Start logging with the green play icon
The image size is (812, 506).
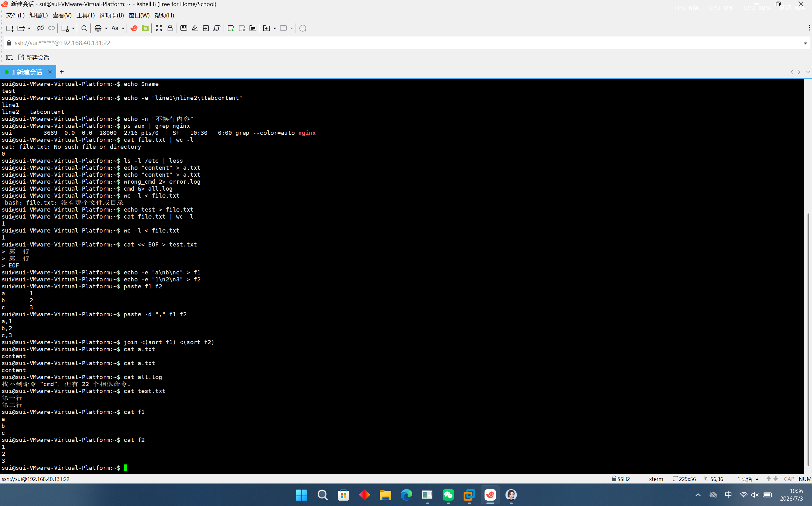coord(231,29)
